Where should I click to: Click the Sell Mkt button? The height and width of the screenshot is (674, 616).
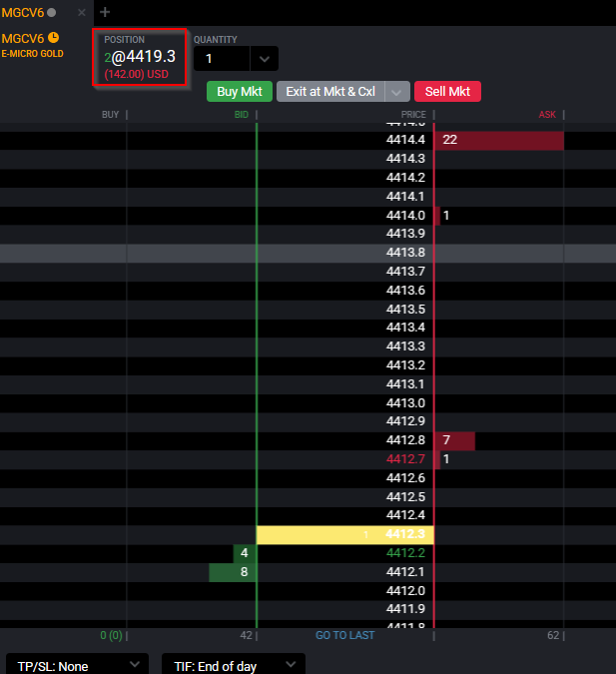pyautogui.click(x=447, y=92)
